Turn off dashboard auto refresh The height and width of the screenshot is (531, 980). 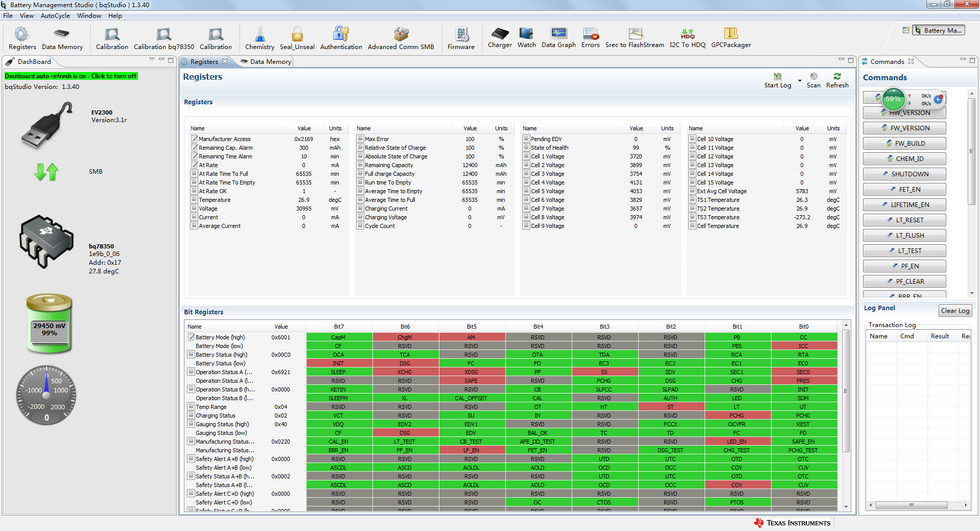point(71,76)
